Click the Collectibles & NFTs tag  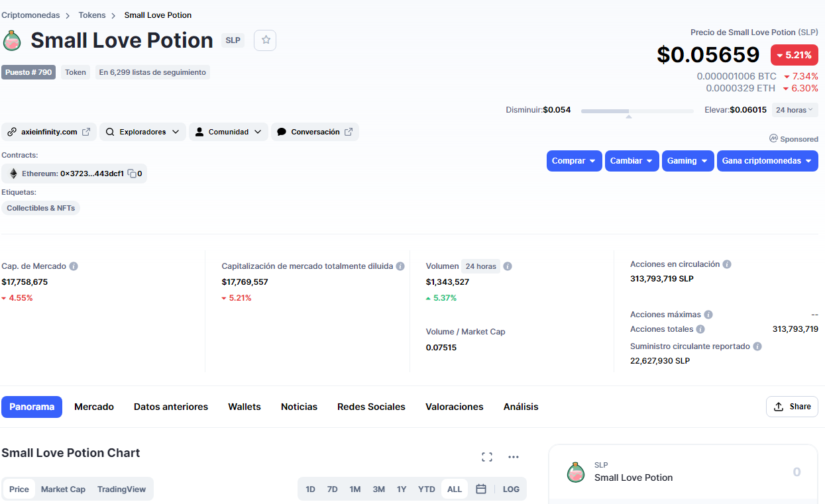tap(41, 208)
